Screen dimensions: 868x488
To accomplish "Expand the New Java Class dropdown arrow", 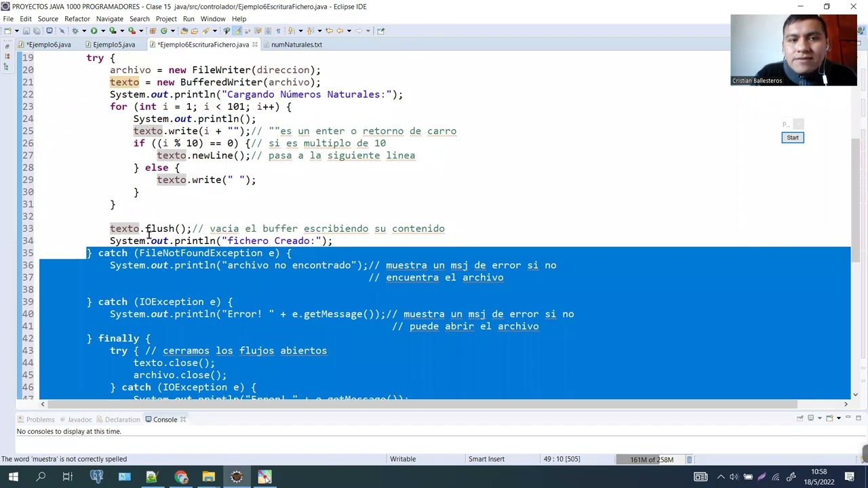I will click(173, 30).
